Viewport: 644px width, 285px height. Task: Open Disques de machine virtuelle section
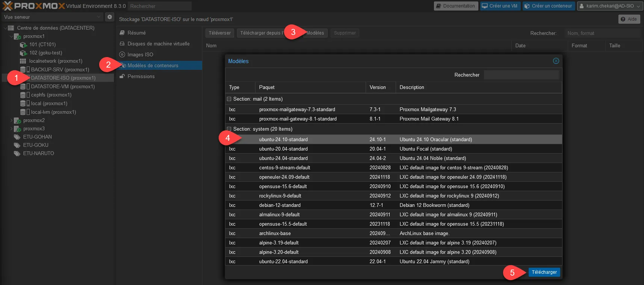158,44
